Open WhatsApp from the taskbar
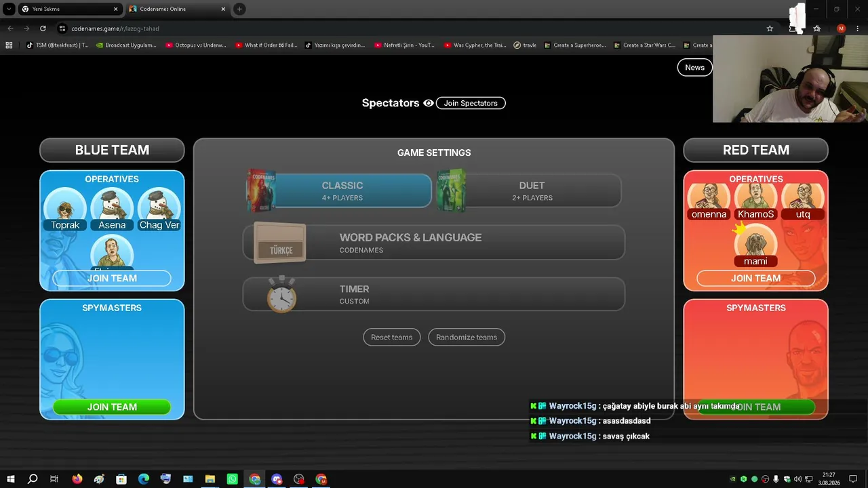The image size is (868, 488). tap(233, 479)
